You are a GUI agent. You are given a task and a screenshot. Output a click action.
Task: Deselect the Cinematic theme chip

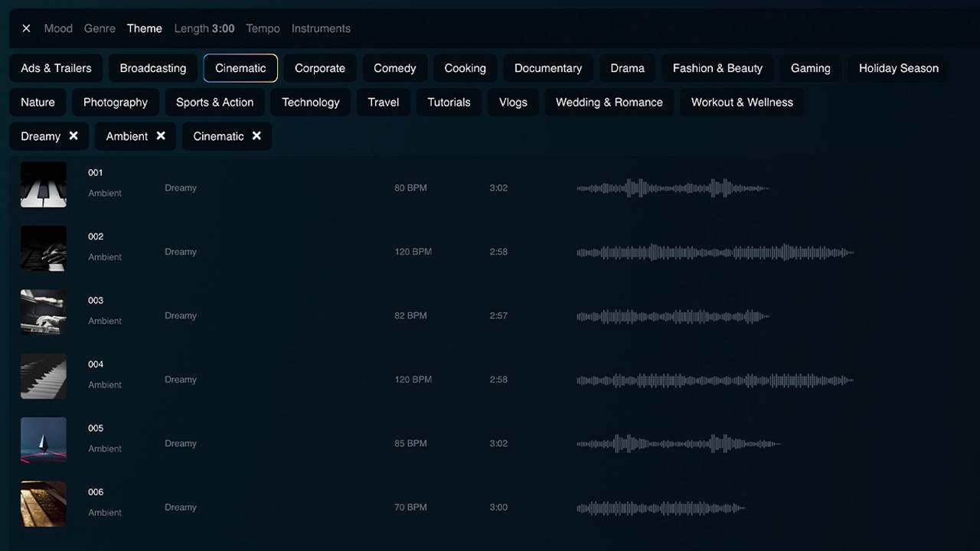[240, 68]
